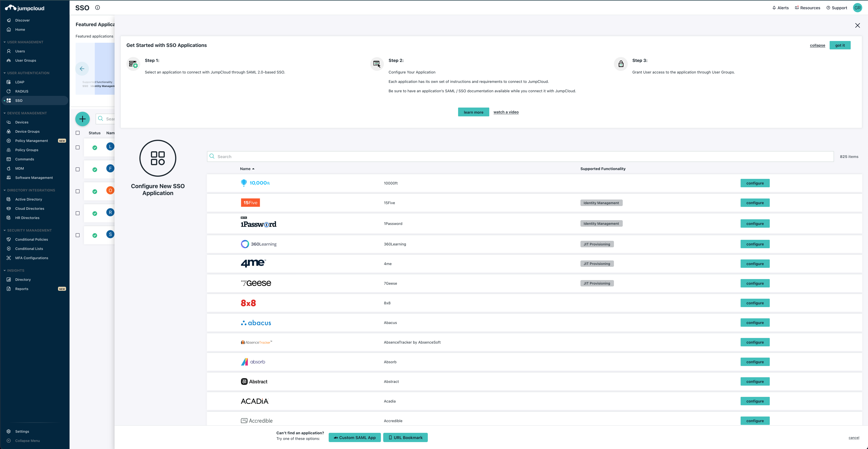The width and height of the screenshot is (868, 449).
Task: Click learn more button
Action: pyautogui.click(x=473, y=112)
